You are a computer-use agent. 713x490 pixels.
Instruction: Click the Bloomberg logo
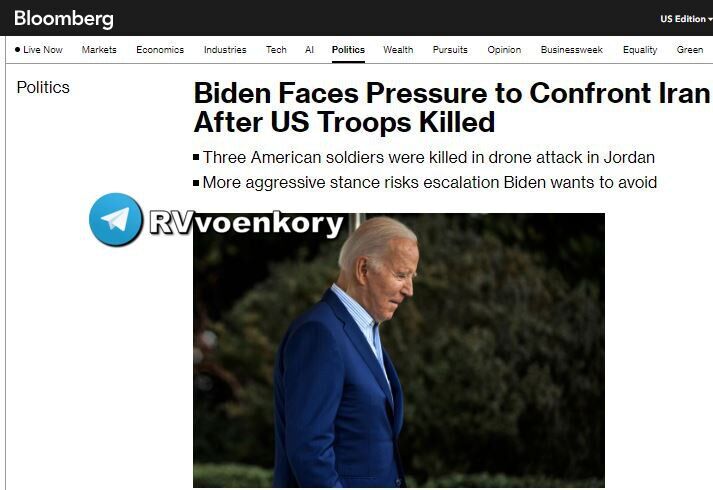coord(64,19)
